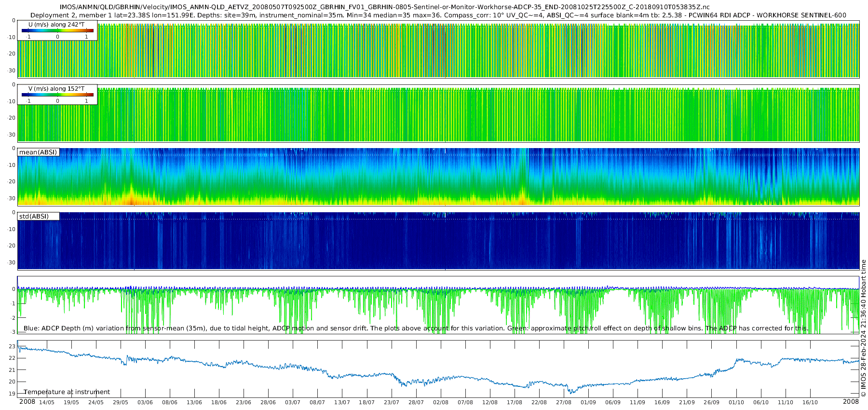
Task: Click the 16/10 date tick label
Action: [810, 403]
